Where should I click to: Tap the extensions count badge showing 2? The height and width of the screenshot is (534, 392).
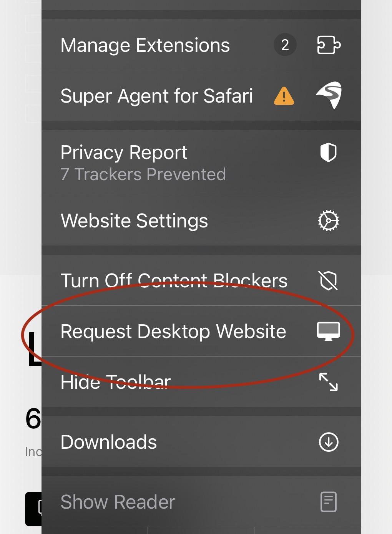[x=285, y=45]
